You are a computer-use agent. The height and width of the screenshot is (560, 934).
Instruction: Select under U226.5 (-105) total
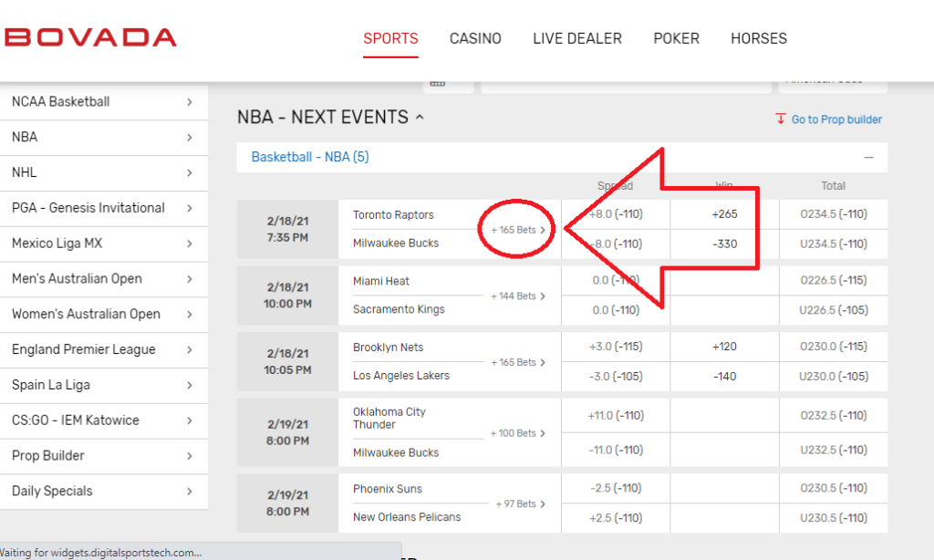point(834,310)
